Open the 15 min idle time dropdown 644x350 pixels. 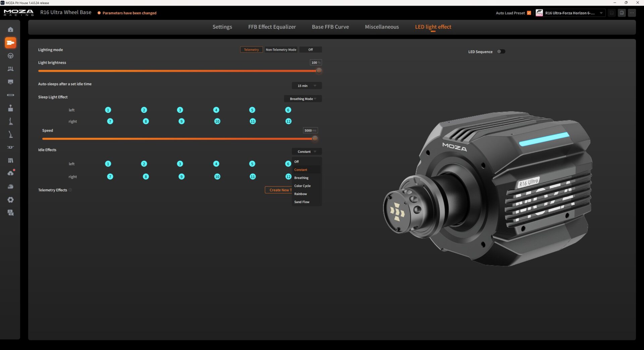click(x=307, y=86)
